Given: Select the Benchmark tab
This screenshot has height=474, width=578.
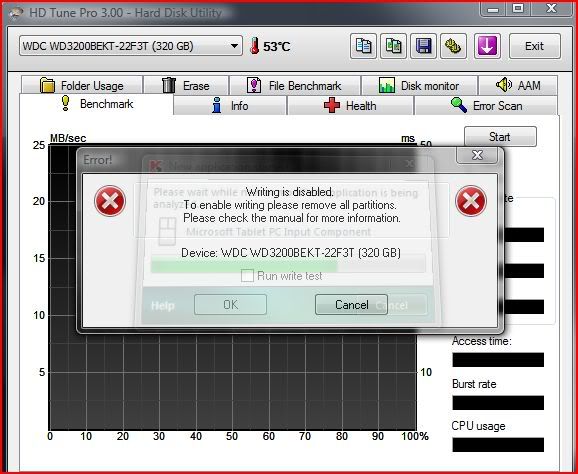Looking at the screenshot, I should [97, 104].
